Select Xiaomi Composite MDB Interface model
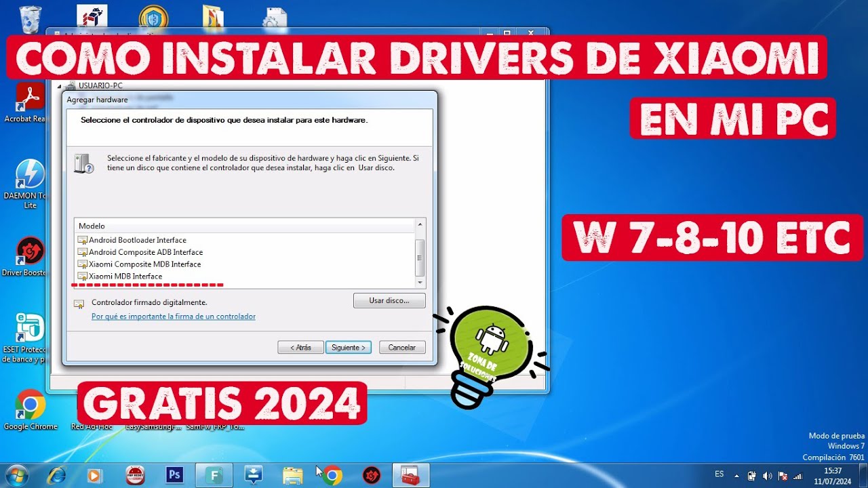 pos(139,264)
